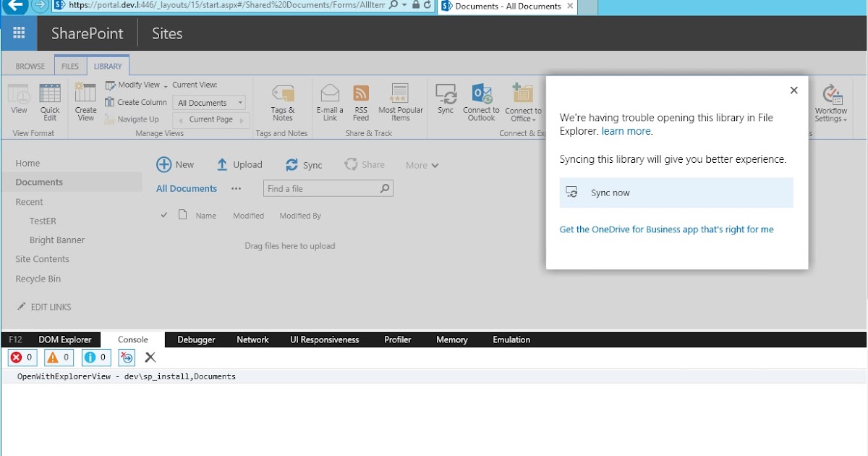Image resolution: width=868 pixels, height=456 pixels.
Task: Expand the More menu next to Share
Action: pos(422,165)
